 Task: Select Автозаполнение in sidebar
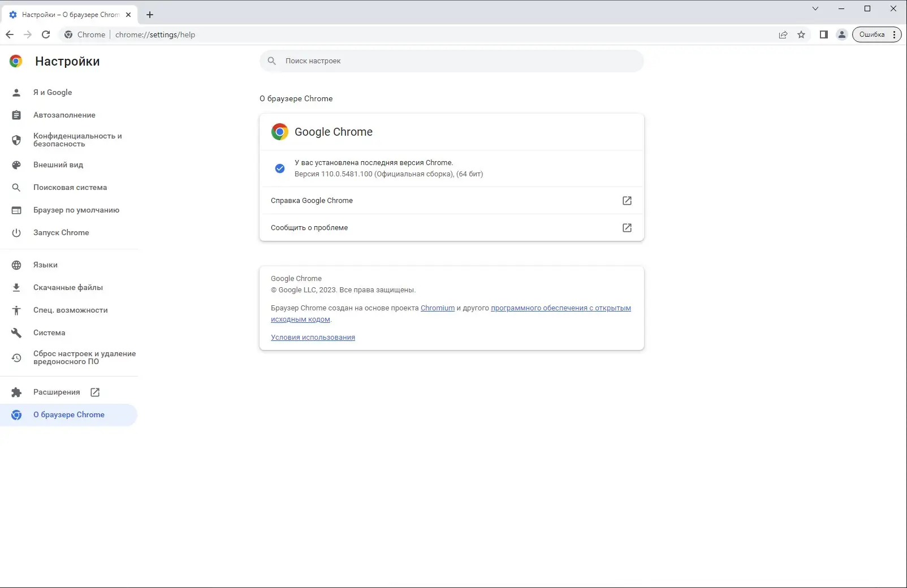[64, 115]
